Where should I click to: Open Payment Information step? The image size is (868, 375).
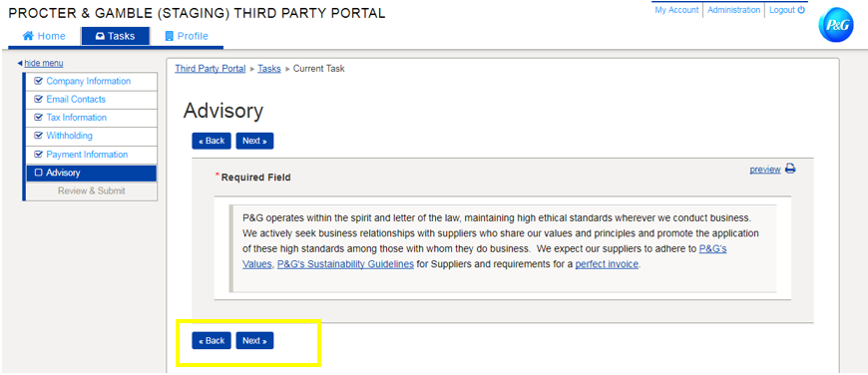[92, 155]
